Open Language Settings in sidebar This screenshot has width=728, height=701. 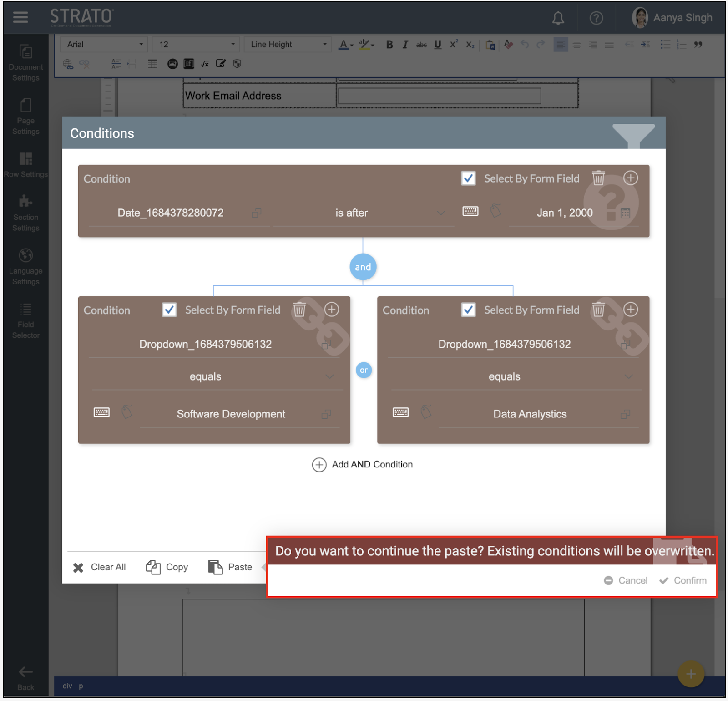[x=26, y=267]
